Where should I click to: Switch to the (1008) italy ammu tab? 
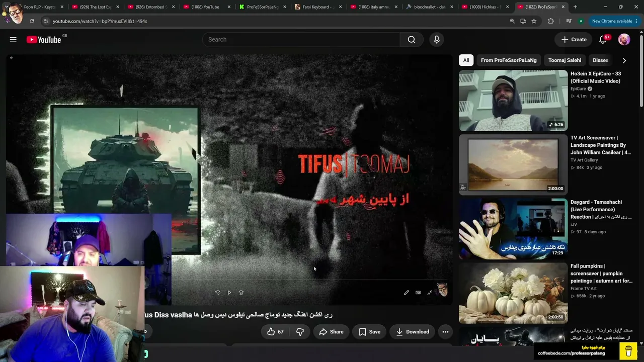373,7
